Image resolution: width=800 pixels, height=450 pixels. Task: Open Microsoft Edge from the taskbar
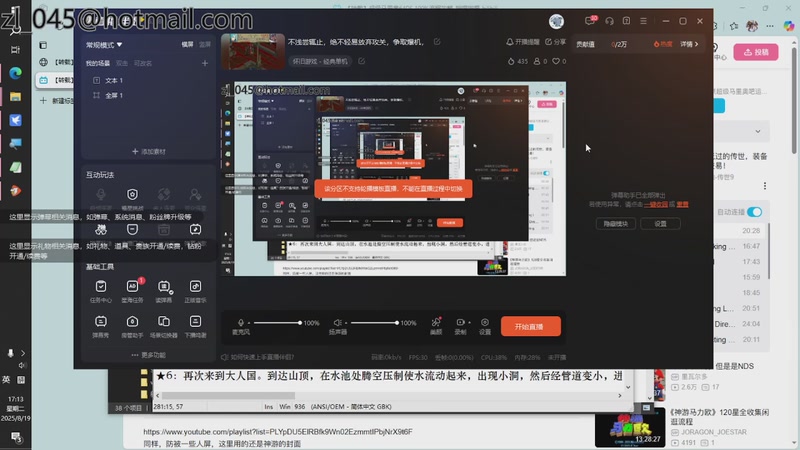click(15, 73)
